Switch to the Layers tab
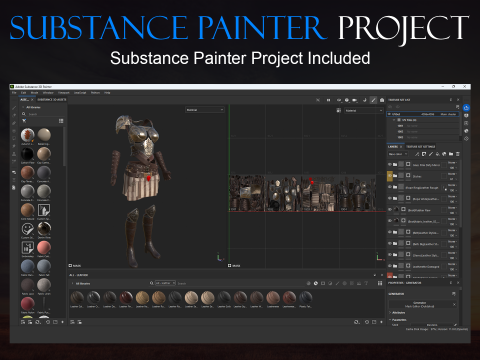The height and width of the screenshot is (360, 480). click(393, 147)
